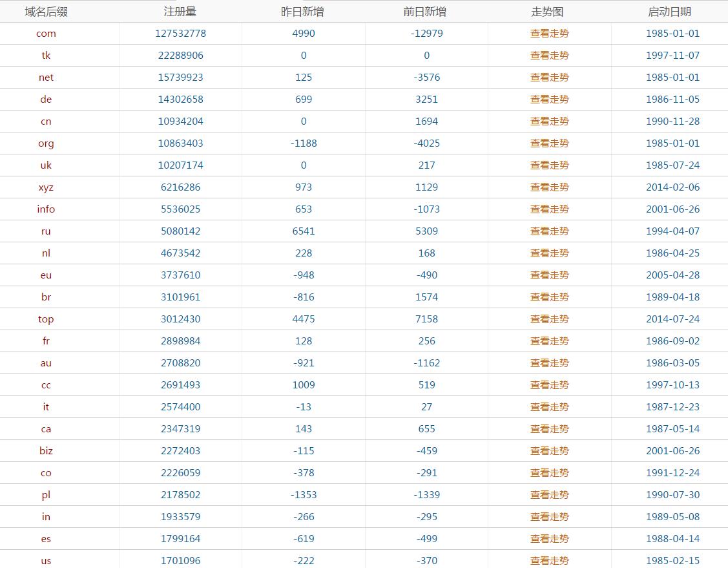728x568 pixels.
Task: Click registration count 22288906
Action: (181, 56)
